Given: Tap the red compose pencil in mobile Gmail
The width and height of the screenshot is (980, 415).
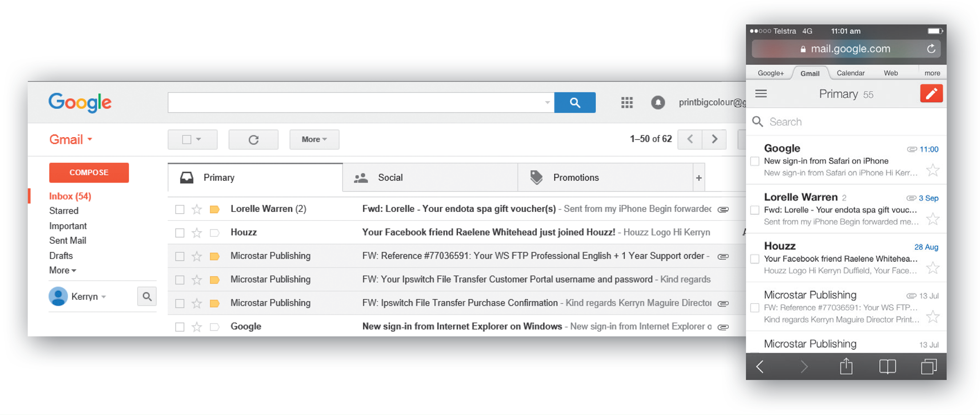Looking at the screenshot, I should pos(931,93).
